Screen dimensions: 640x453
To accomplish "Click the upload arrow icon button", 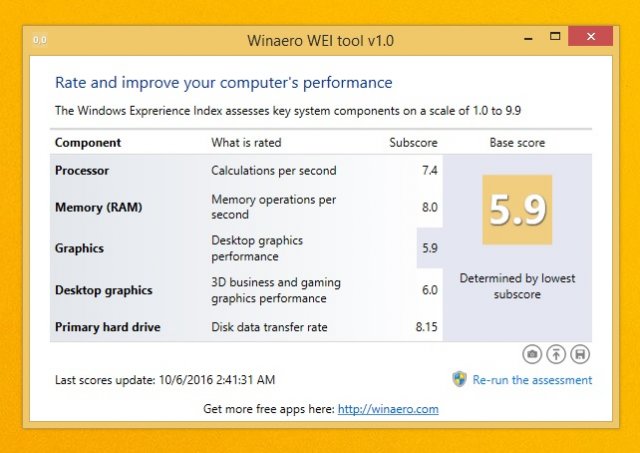I will click(x=556, y=354).
